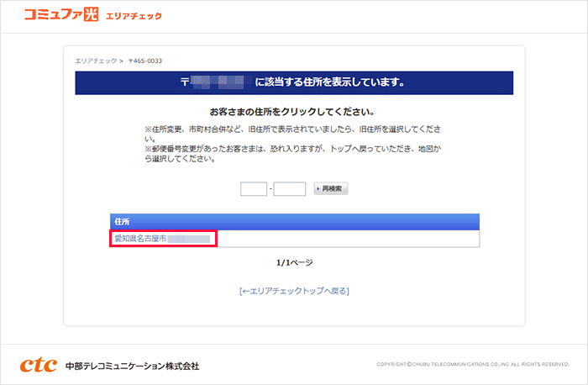Click the hyphen between postal code fields

point(270,190)
